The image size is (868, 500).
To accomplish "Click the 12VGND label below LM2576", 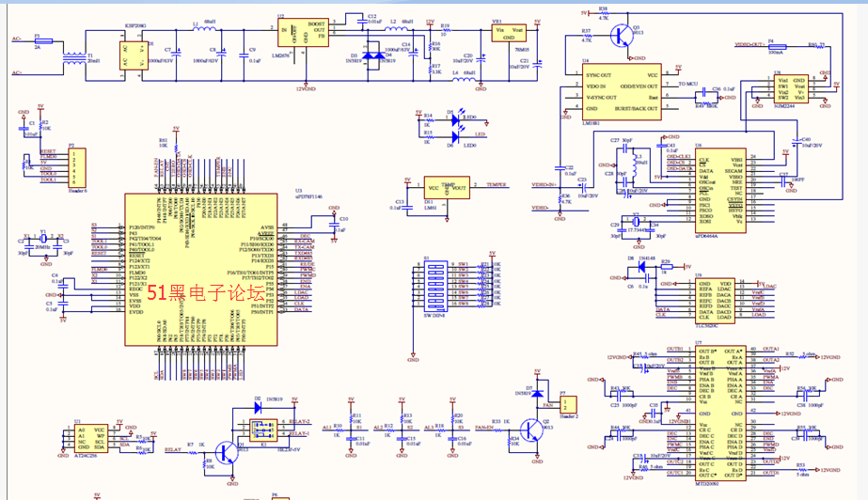I will tap(306, 88).
